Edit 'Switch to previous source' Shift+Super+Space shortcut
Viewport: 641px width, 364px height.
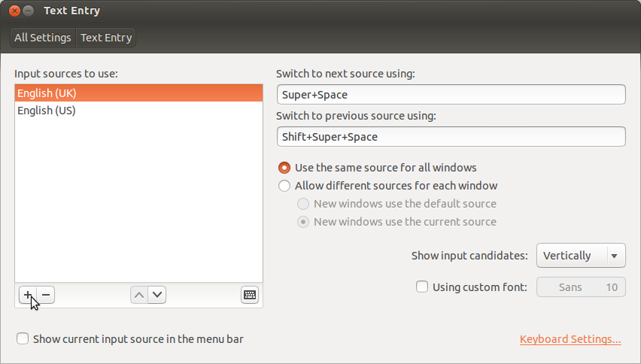(x=451, y=136)
